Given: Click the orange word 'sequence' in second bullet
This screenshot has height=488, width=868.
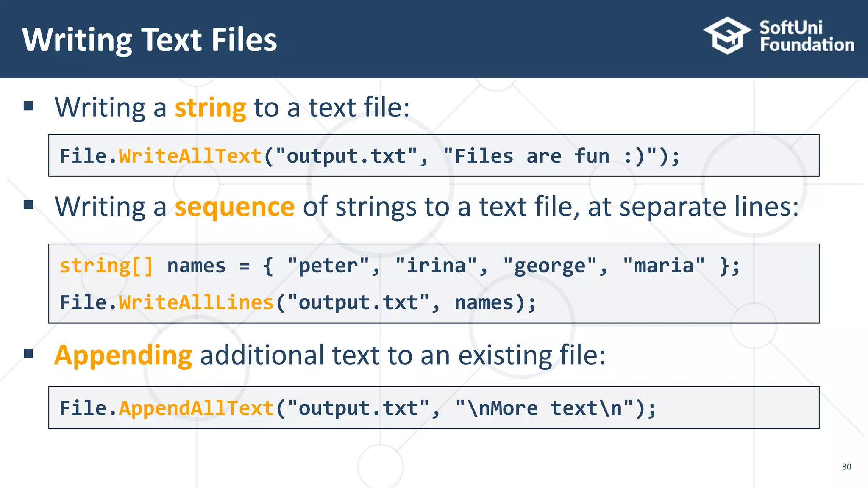Looking at the screenshot, I should pyautogui.click(x=235, y=207).
